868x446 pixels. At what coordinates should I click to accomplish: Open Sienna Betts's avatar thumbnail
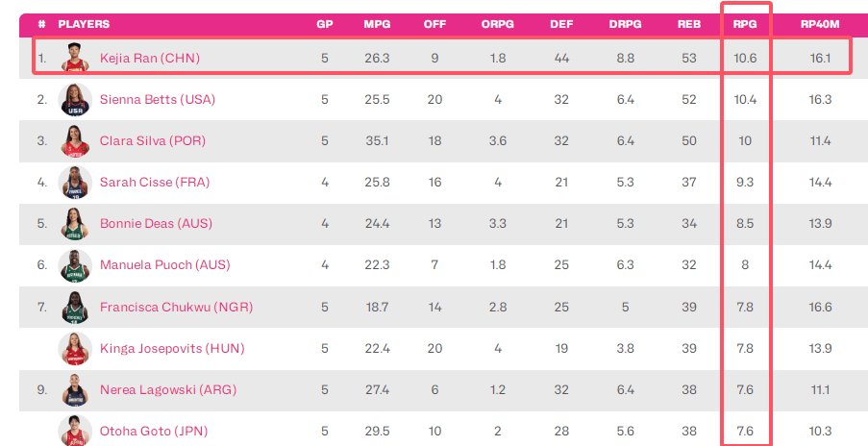[x=75, y=100]
